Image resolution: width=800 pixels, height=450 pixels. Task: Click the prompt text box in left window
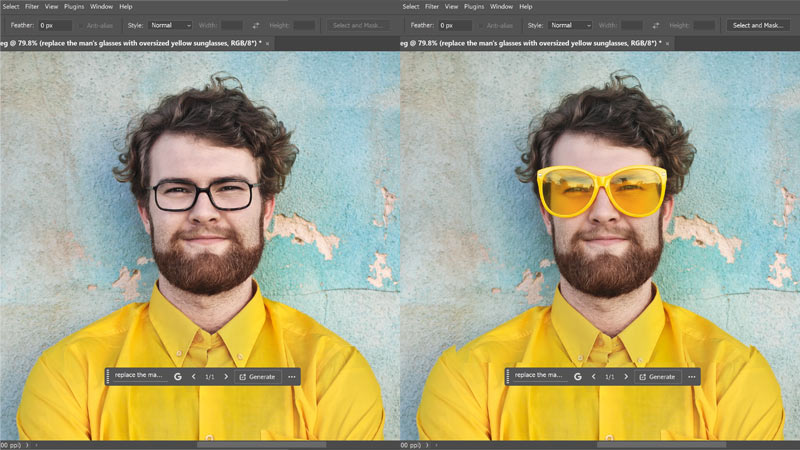tap(139, 376)
